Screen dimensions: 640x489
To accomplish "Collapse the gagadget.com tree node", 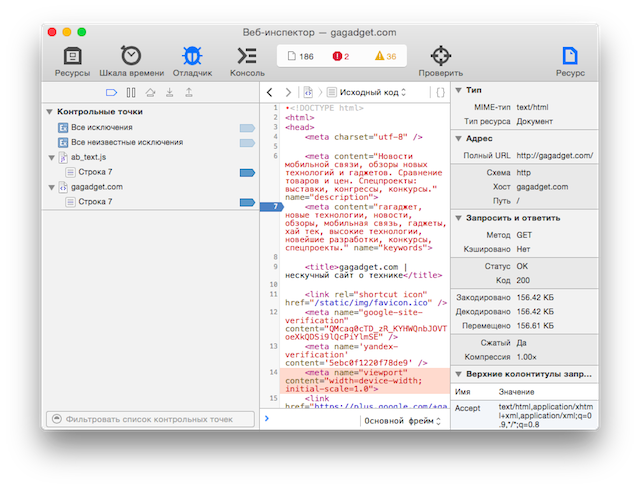I will 51,187.
